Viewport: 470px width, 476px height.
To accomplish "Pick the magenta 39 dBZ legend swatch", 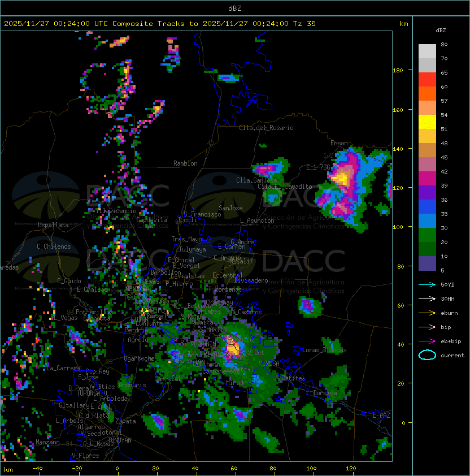I will (427, 179).
